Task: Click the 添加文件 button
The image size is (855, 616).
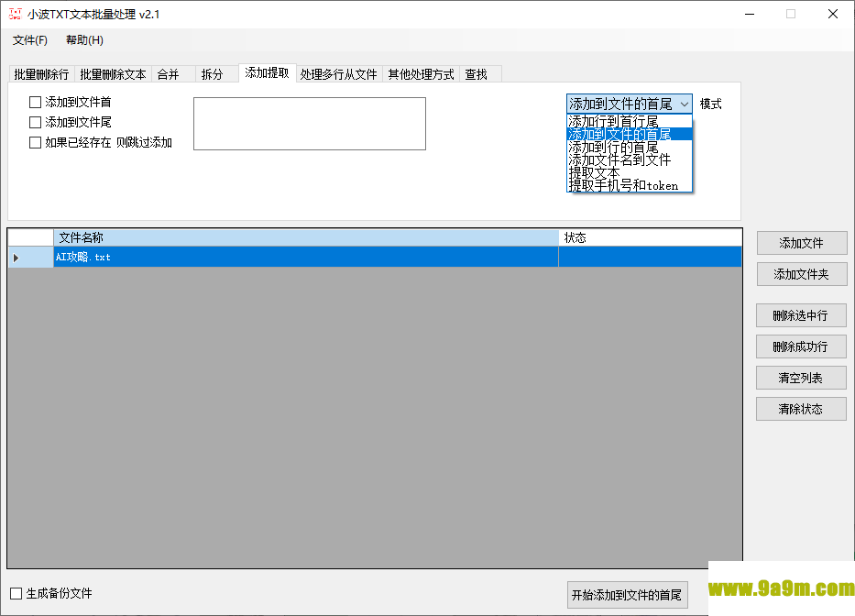Action: coord(802,243)
